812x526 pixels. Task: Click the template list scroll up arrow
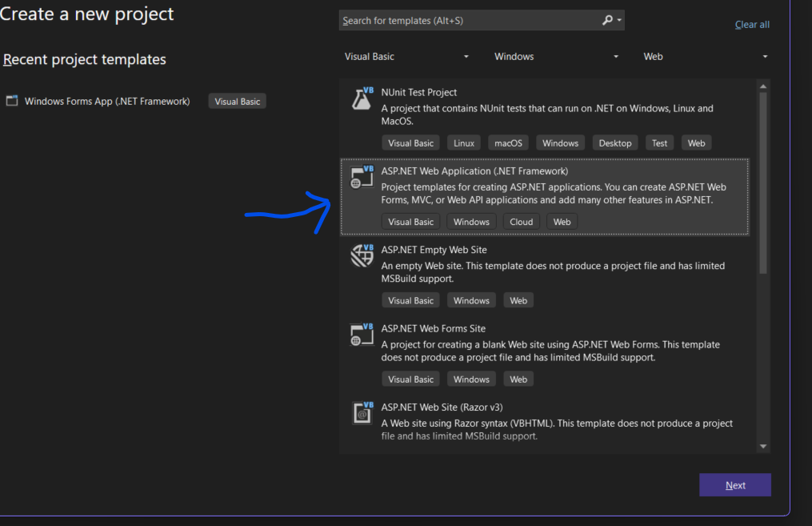click(763, 86)
